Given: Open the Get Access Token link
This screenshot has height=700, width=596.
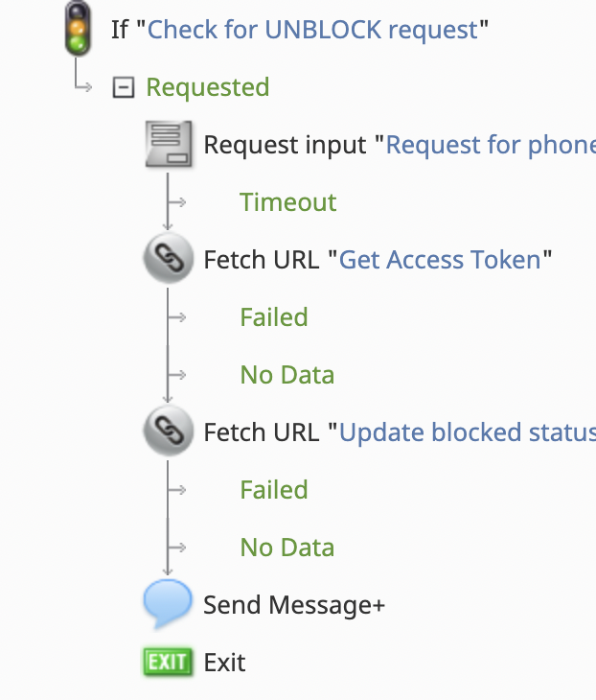Looking at the screenshot, I should pyautogui.click(x=440, y=260).
